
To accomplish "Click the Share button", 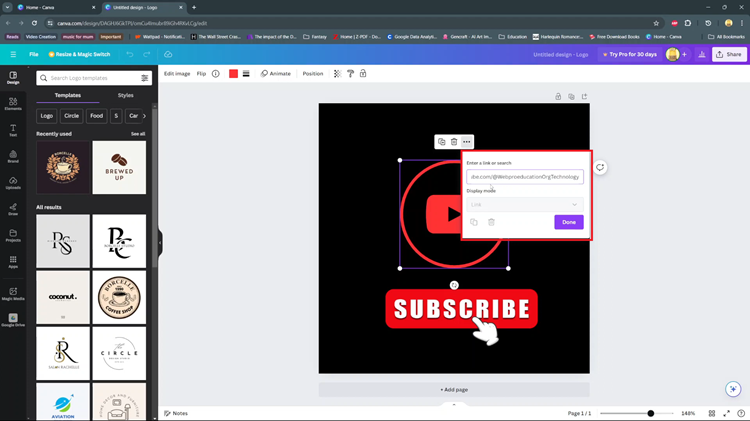I will point(729,55).
